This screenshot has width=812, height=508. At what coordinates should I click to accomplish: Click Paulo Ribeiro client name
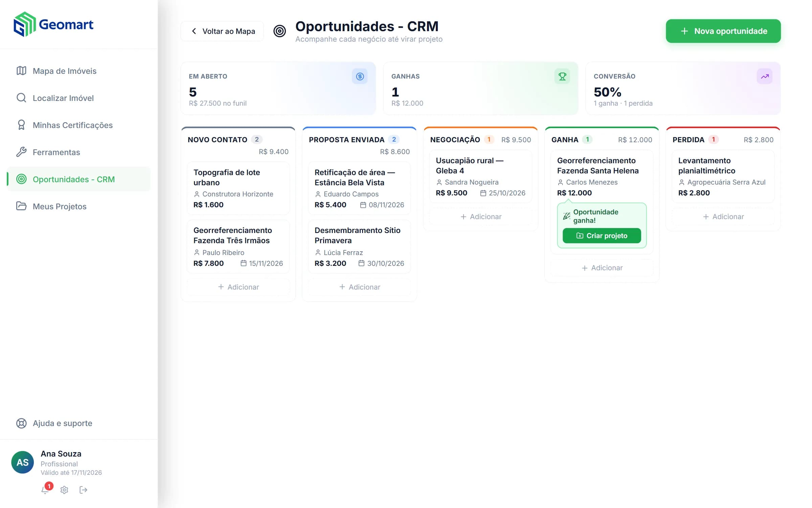point(223,253)
